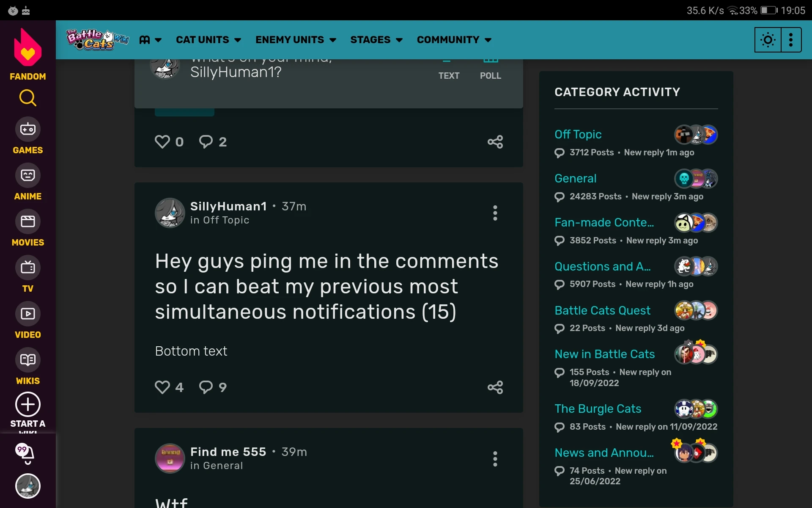The height and width of the screenshot is (508, 812).
Task: Open the Stages menu
Action: 376,39
